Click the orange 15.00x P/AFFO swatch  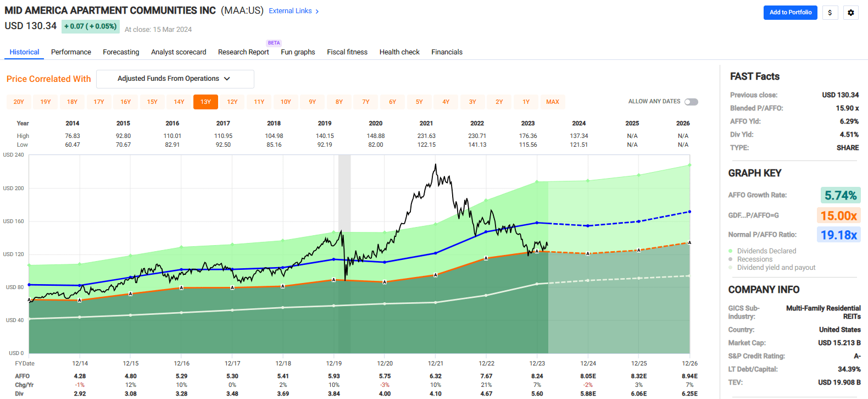click(x=839, y=215)
